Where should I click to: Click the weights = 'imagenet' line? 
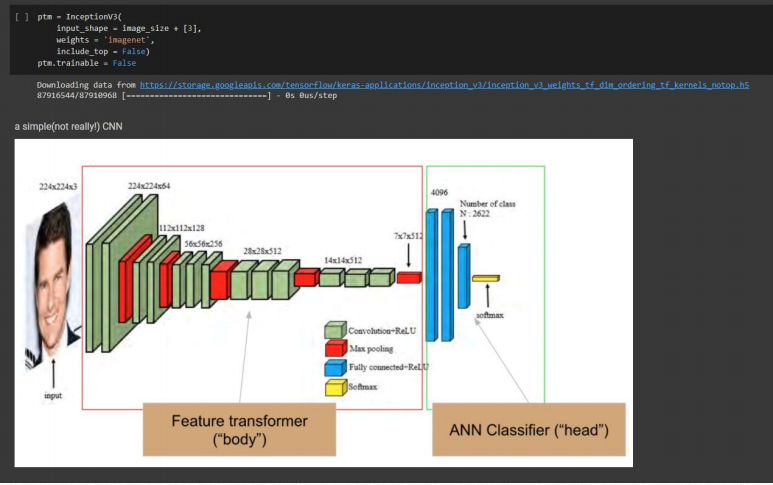point(105,40)
